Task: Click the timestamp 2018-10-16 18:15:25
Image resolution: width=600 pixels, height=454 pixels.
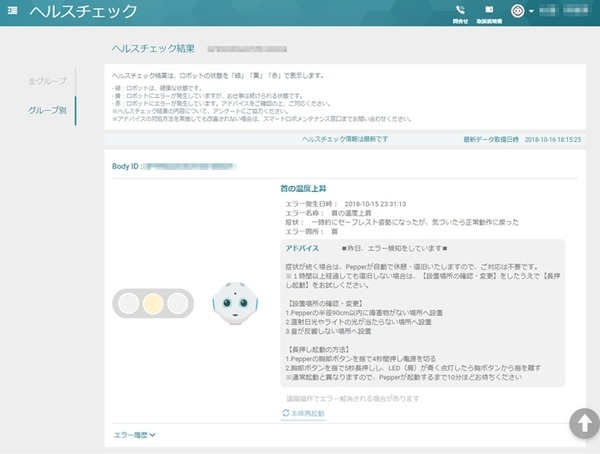Action: 553,140
